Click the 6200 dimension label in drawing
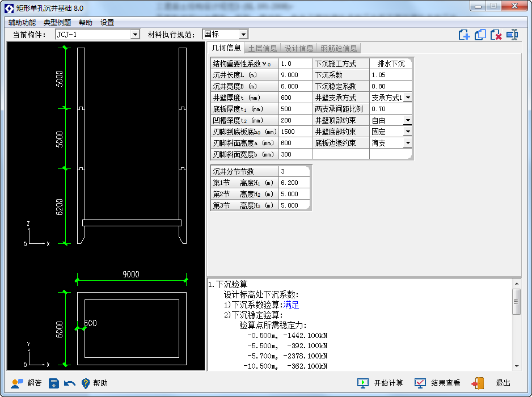Screen dimensions: 532x397 coord(60,207)
